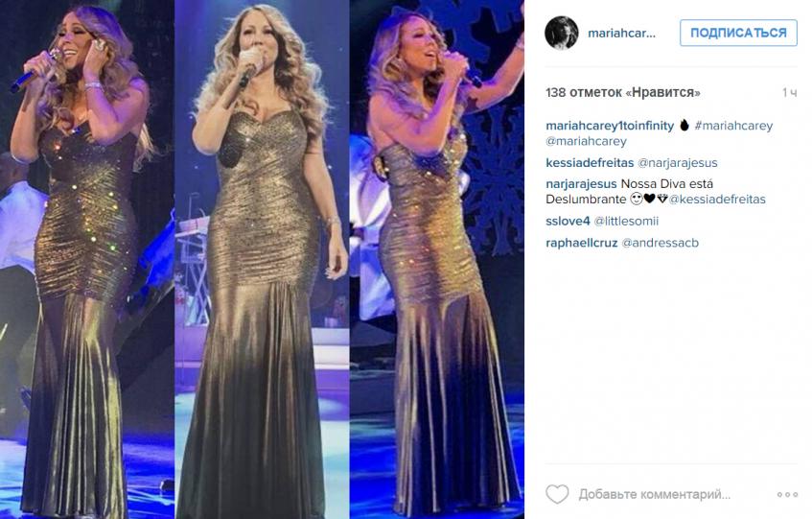Click the #mariahcarey hashtag
The height and width of the screenshot is (519, 812).
(x=733, y=126)
